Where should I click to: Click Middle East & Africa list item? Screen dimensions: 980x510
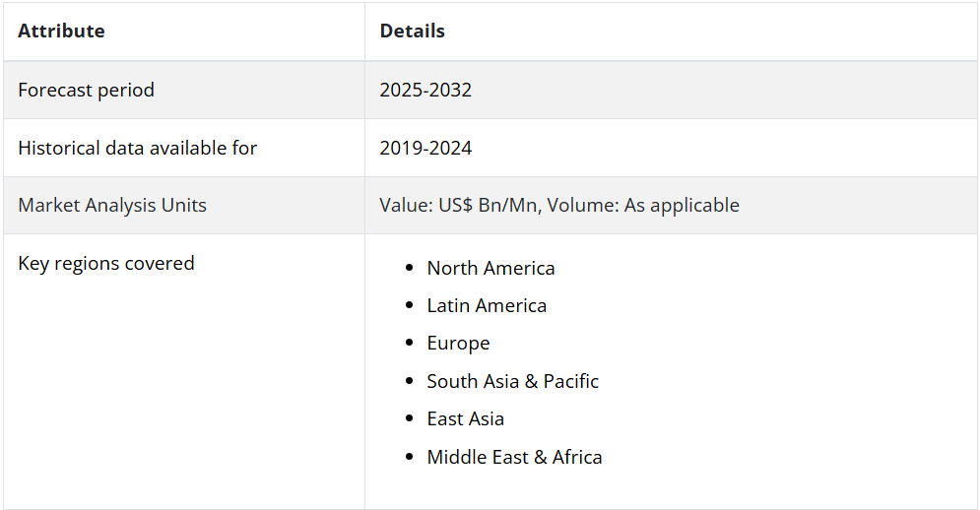click(514, 457)
